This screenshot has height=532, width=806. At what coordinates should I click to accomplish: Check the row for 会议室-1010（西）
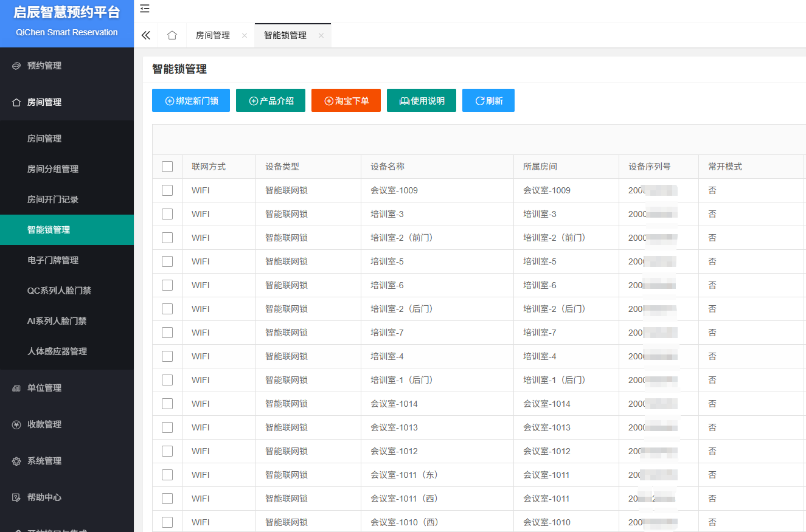pyautogui.click(x=167, y=522)
